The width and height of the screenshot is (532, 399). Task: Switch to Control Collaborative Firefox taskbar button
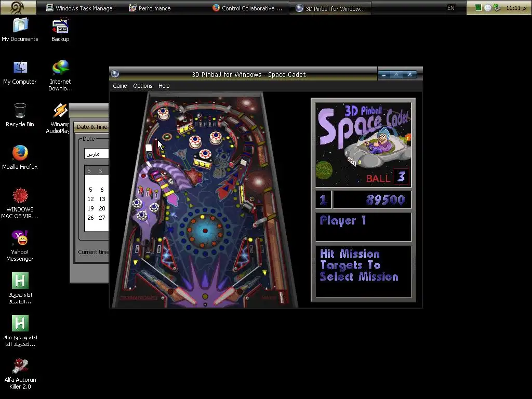(247, 8)
